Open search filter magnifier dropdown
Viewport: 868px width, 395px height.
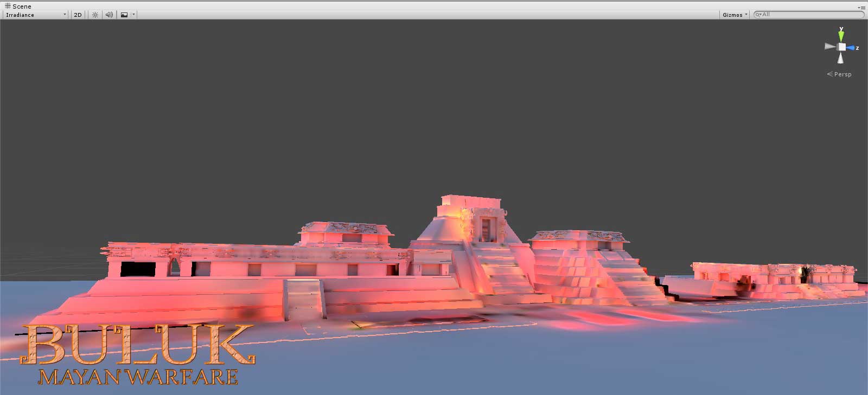click(758, 15)
